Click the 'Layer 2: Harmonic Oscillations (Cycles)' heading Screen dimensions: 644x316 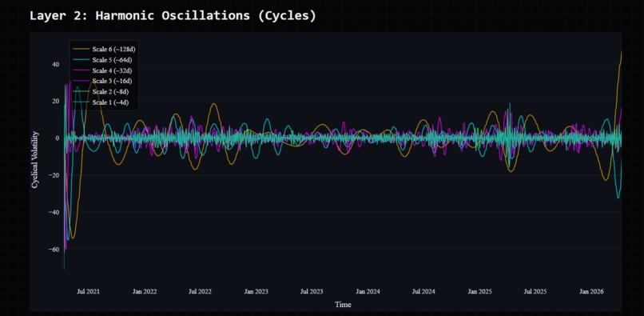click(x=173, y=16)
